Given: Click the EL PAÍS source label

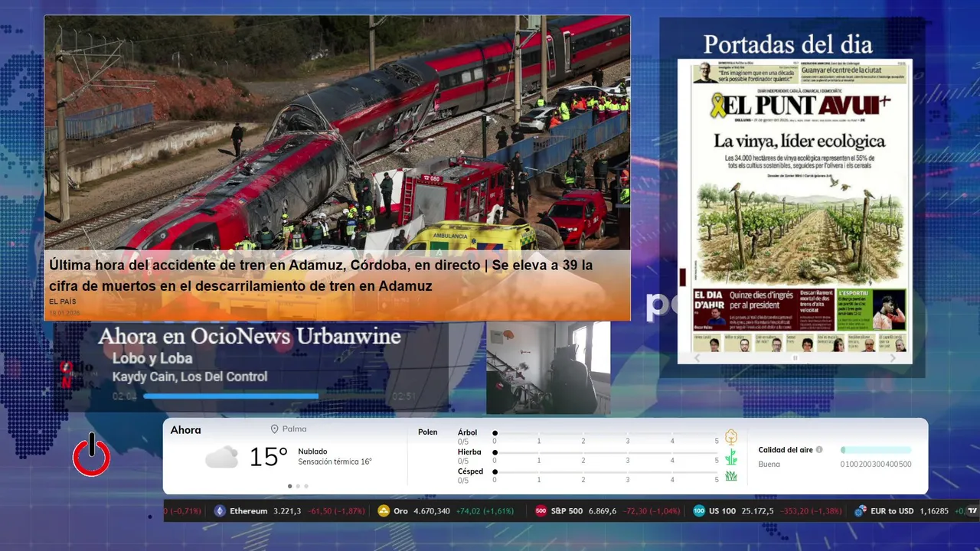Looking at the screenshot, I should tap(63, 302).
